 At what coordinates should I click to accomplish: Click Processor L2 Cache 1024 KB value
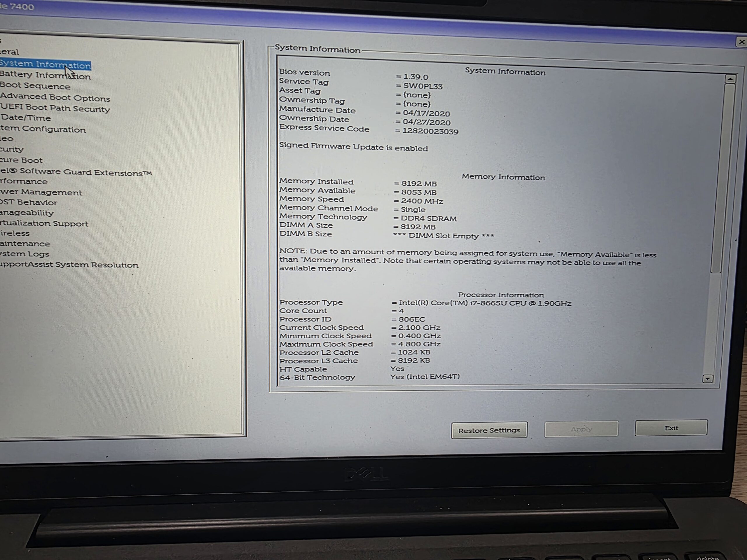click(414, 352)
